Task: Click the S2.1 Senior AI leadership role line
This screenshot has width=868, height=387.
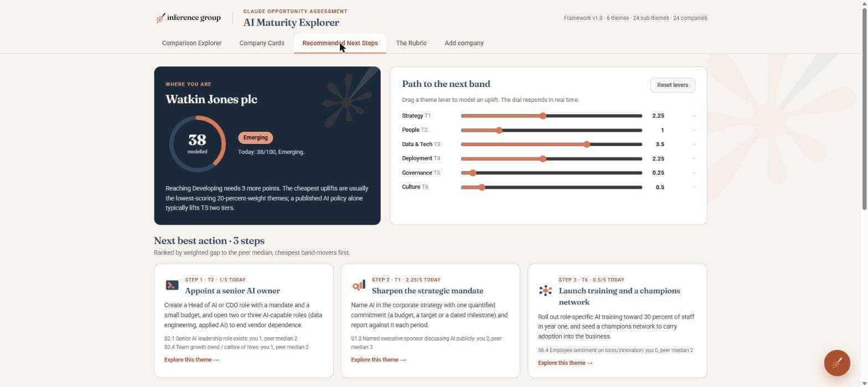Action: [x=231, y=338]
